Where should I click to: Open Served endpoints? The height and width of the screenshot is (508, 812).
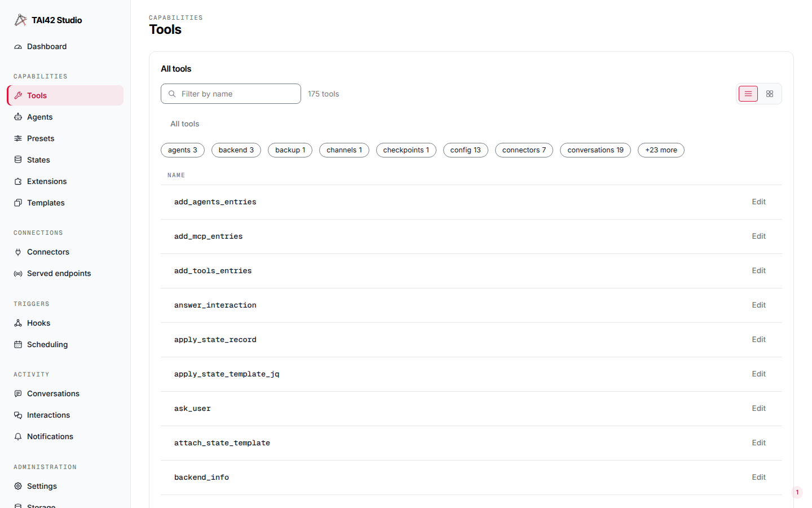pyautogui.click(x=65, y=273)
